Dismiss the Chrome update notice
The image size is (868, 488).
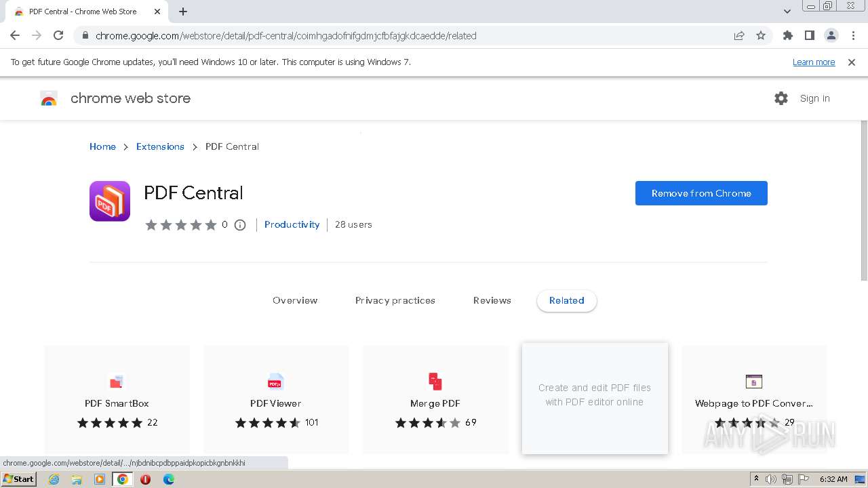pyautogui.click(x=852, y=62)
